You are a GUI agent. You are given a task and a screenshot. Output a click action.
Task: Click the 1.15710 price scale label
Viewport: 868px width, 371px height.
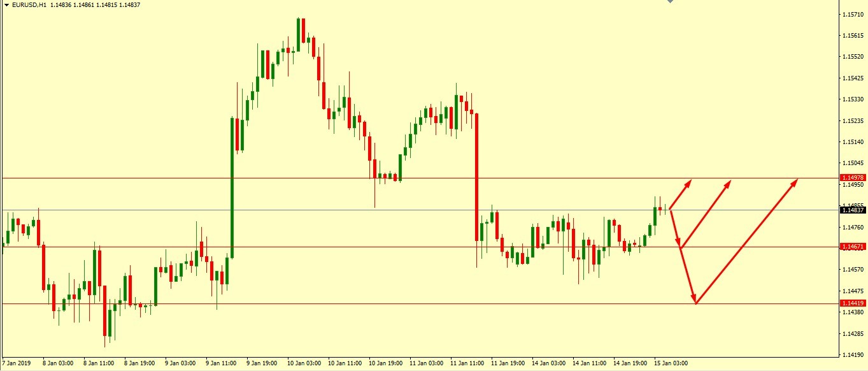point(852,14)
